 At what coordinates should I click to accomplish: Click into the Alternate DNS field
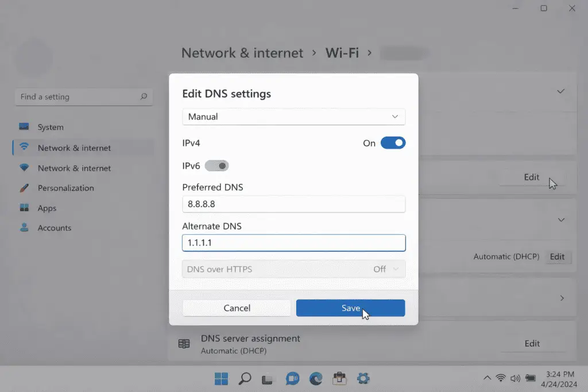point(293,243)
